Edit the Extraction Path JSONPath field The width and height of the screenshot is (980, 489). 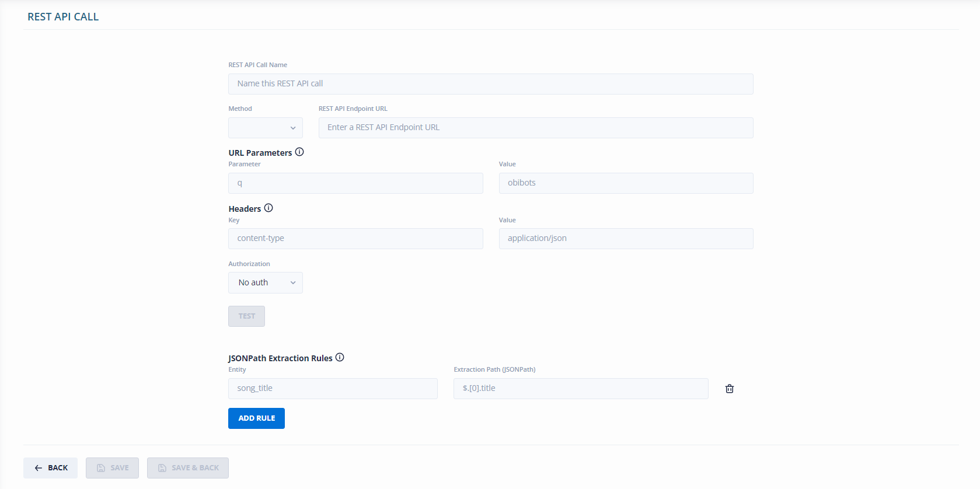tap(581, 389)
